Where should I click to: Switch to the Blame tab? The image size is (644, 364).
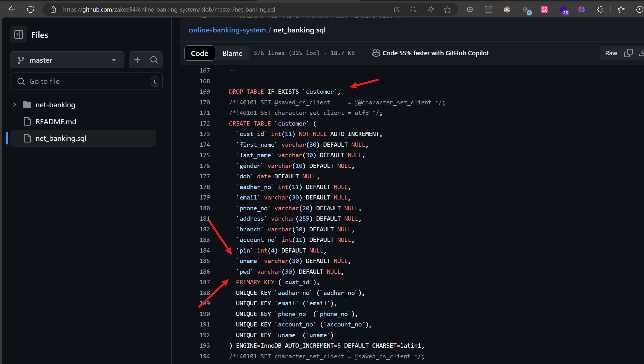click(x=232, y=53)
